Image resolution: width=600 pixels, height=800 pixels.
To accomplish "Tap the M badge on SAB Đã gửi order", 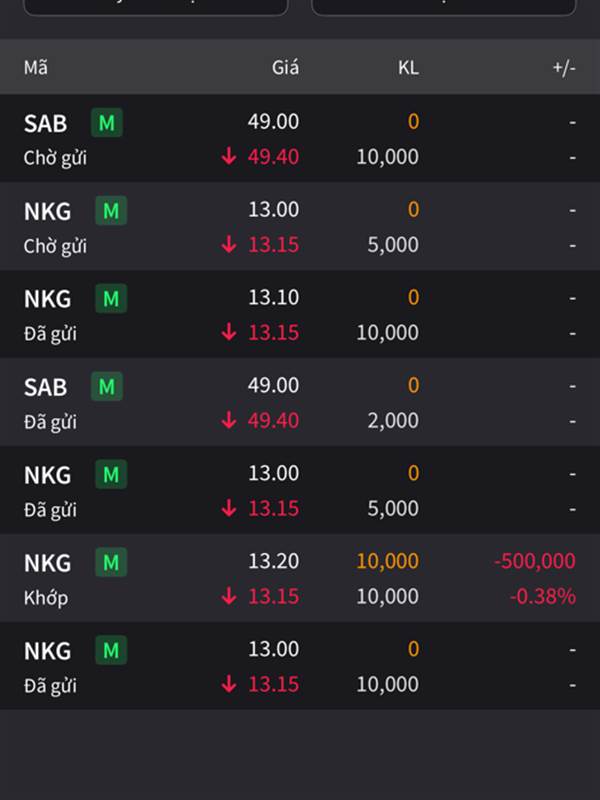I will point(107,386).
